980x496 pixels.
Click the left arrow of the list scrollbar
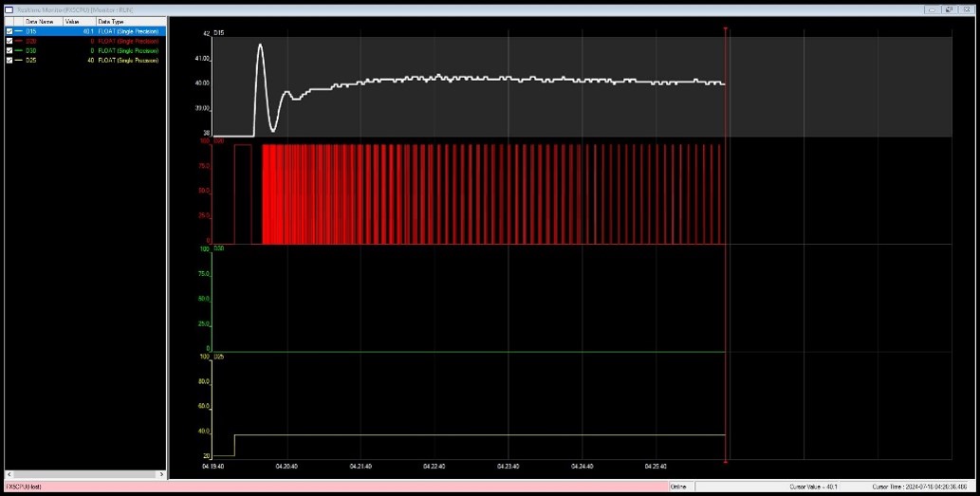(x=9, y=474)
